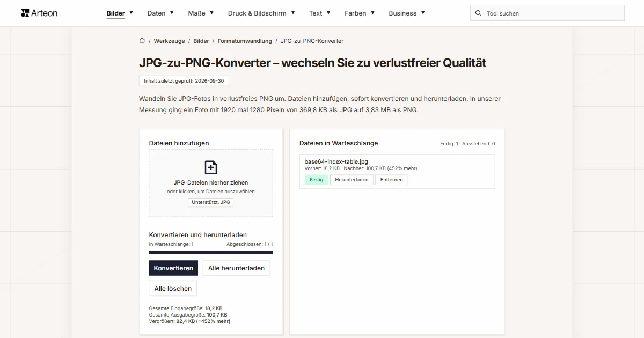The width and height of the screenshot is (644, 338).
Task: Open the Maße menu
Action: coord(196,13)
